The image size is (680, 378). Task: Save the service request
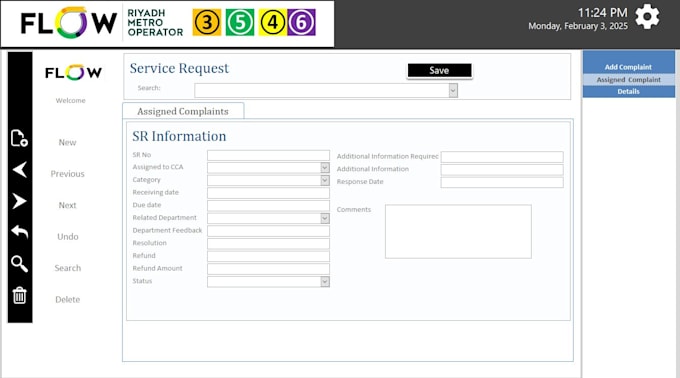[439, 71]
